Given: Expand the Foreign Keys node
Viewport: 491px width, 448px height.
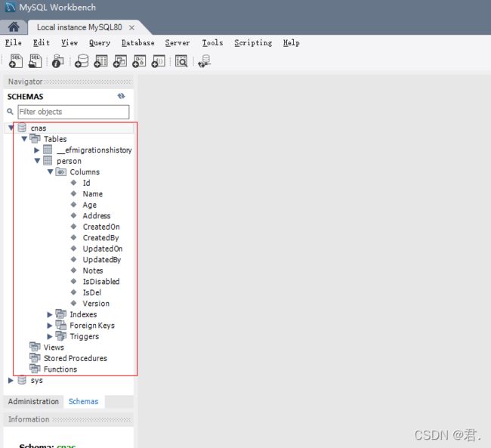Looking at the screenshot, I should 49,325.
